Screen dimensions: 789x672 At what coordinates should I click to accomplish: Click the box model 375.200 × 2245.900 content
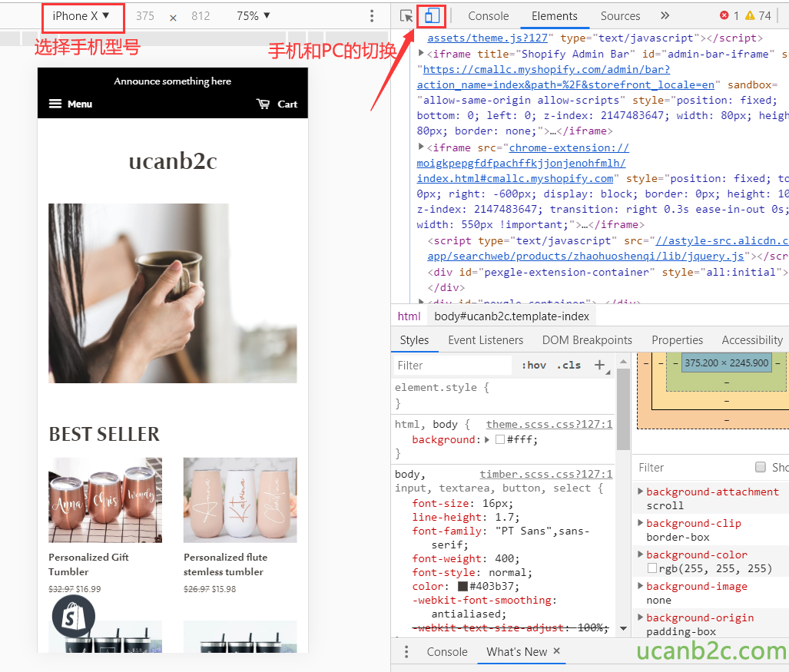click(x=727, y=362)
